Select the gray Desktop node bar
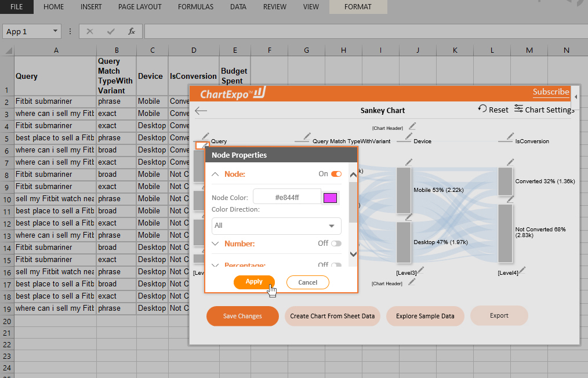The image size is (588, 378). click(404, 242)
